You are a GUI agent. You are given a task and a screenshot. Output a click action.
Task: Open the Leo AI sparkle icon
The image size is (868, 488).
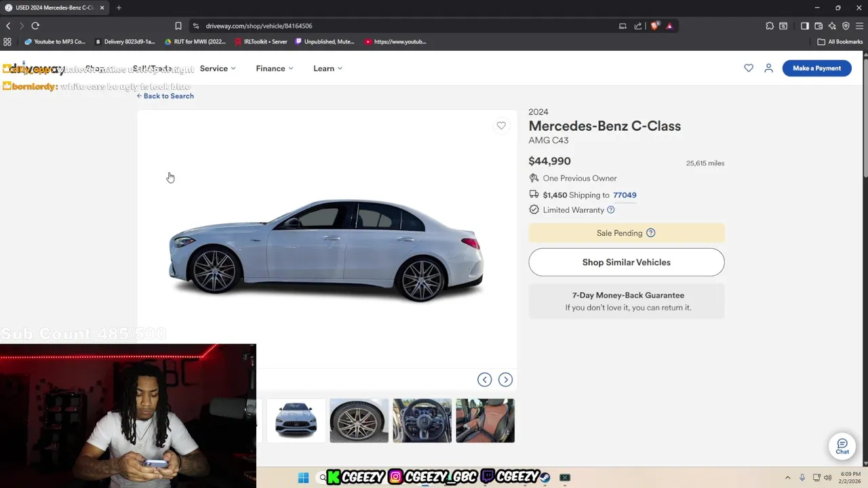pyautogui.click(x=832, y=26)
